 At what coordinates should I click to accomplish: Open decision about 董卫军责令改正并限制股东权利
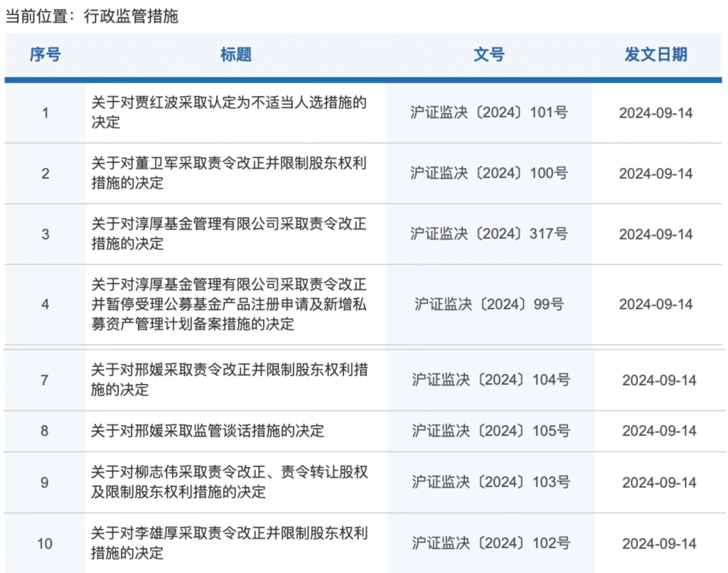coord(229,173)
